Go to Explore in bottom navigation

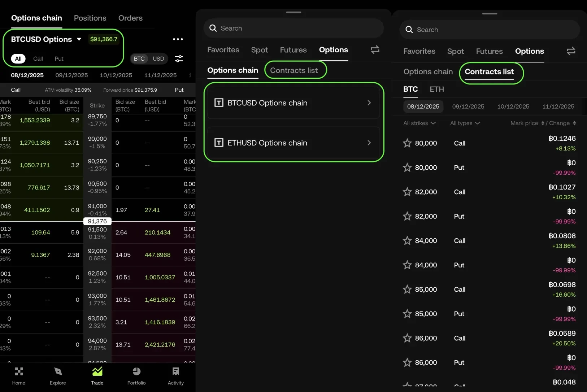click(58, 376)
